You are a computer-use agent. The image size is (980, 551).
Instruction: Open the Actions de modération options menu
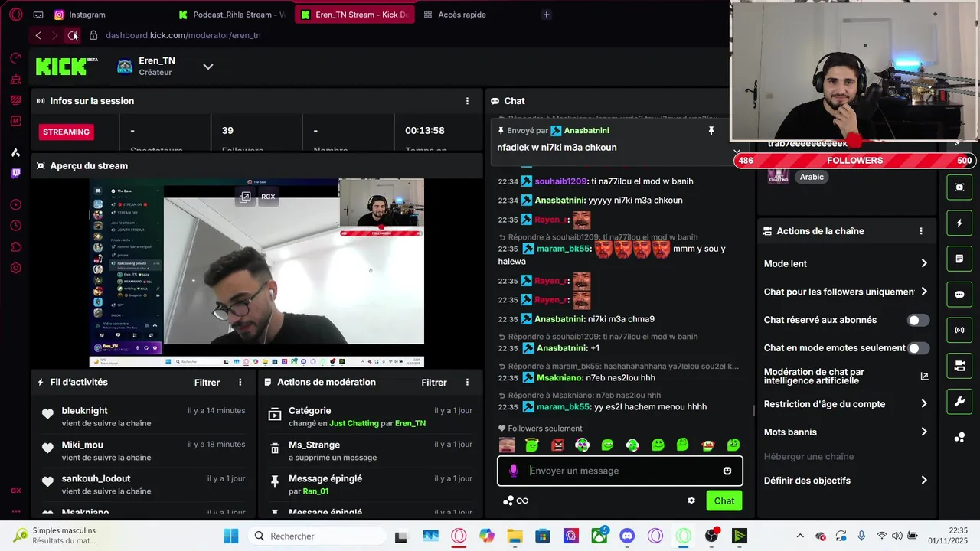click(x=467, y=382)
